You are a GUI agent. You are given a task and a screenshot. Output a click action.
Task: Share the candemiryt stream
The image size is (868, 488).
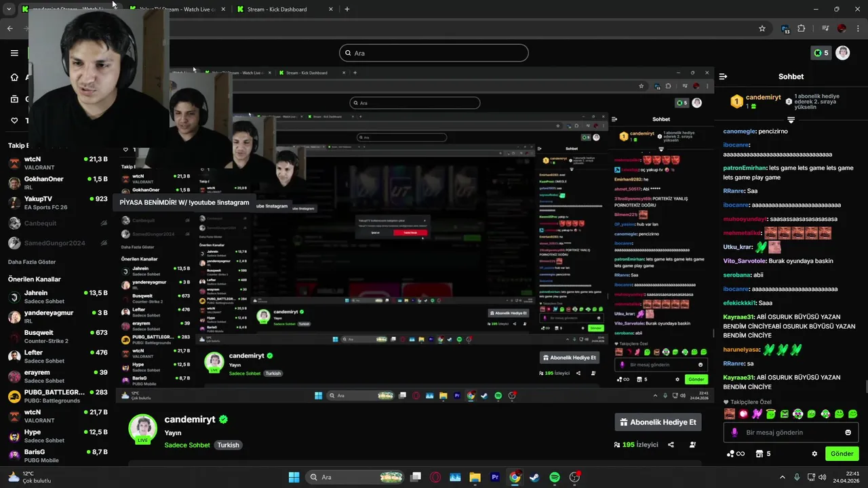pyautogui.click(x=671, y=445)
